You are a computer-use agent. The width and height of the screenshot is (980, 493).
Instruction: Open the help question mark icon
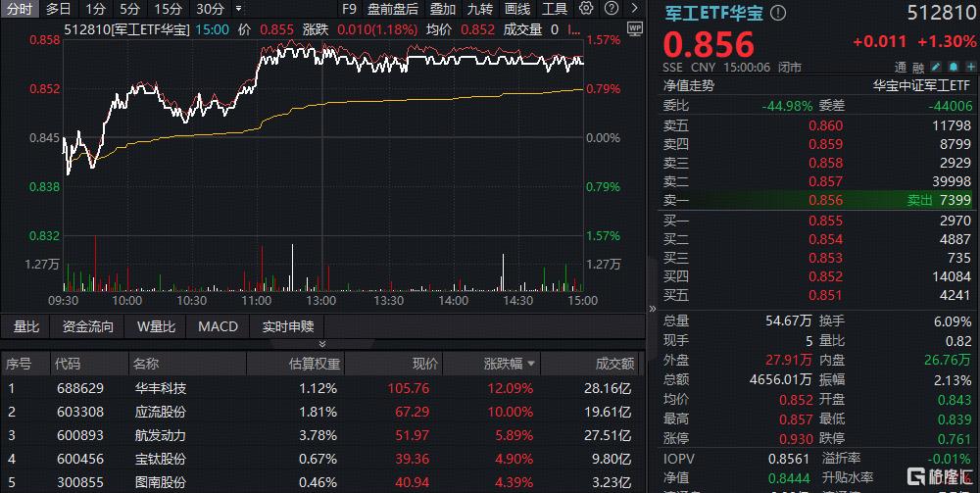(612, 8)
